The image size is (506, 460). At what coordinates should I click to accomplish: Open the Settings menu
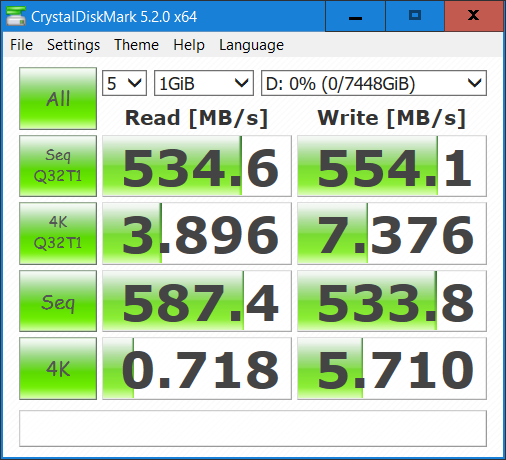[73, 45]
